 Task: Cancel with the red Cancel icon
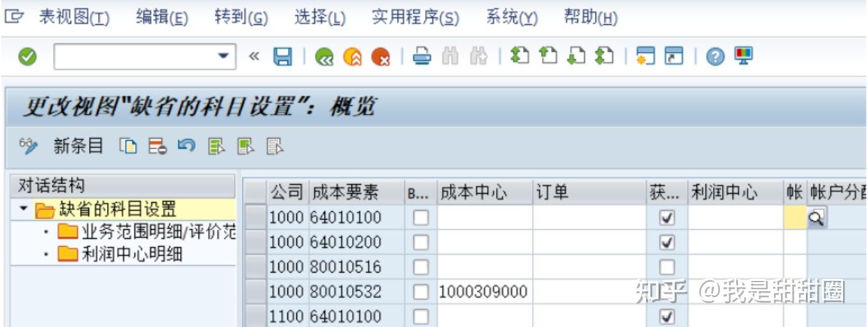(x=381, y=58)
